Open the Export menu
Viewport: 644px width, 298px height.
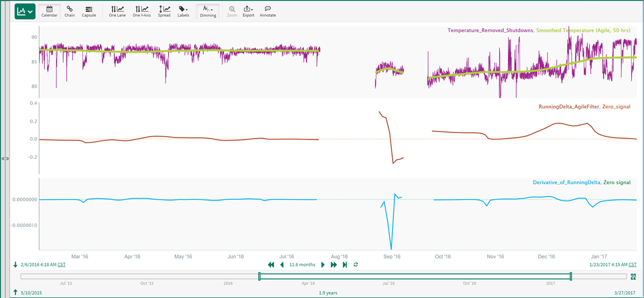[x=249, y=11]
